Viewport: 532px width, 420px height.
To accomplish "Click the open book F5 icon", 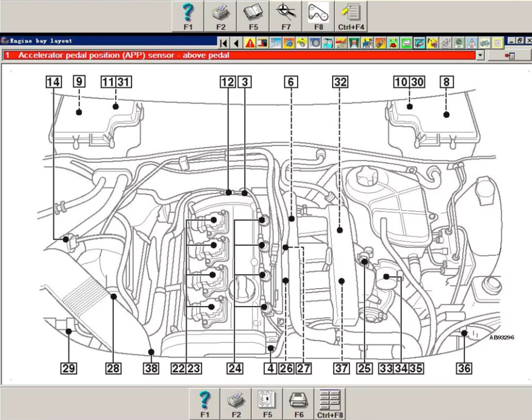I will (x=253, y=16).
